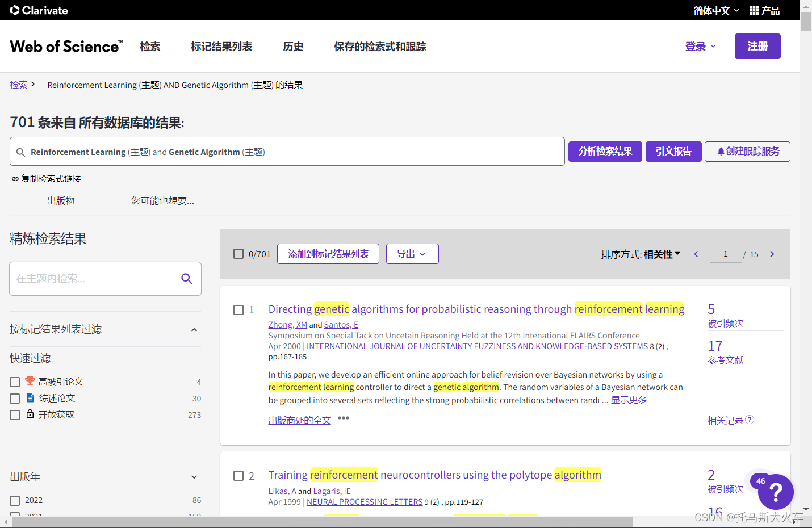Click the vertical scrollbar down arrow
Viewport: 812px width, 528px height.
coord(806,509)
